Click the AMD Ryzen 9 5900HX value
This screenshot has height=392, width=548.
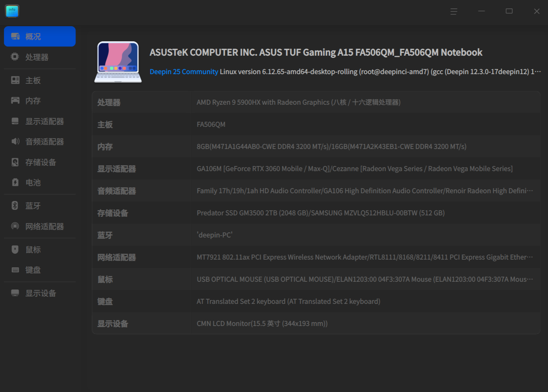coord(299,102)
